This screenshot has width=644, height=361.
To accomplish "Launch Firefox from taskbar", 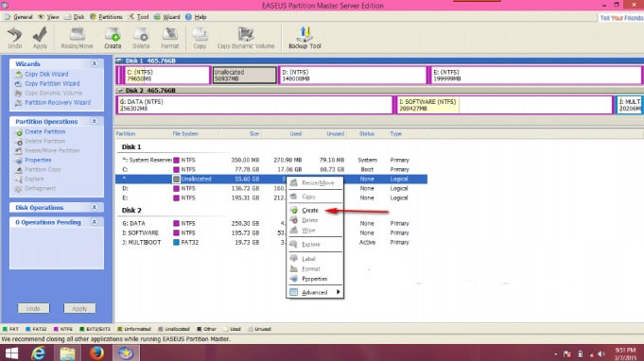I will [x=96, y=352].
